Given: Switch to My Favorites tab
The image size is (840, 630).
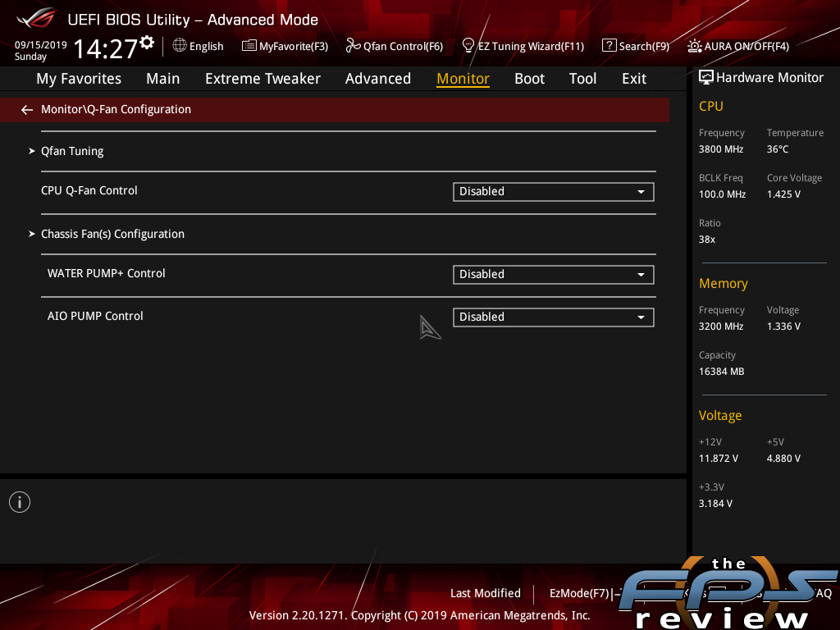Looking at the screenshot, I should (79, 79).
